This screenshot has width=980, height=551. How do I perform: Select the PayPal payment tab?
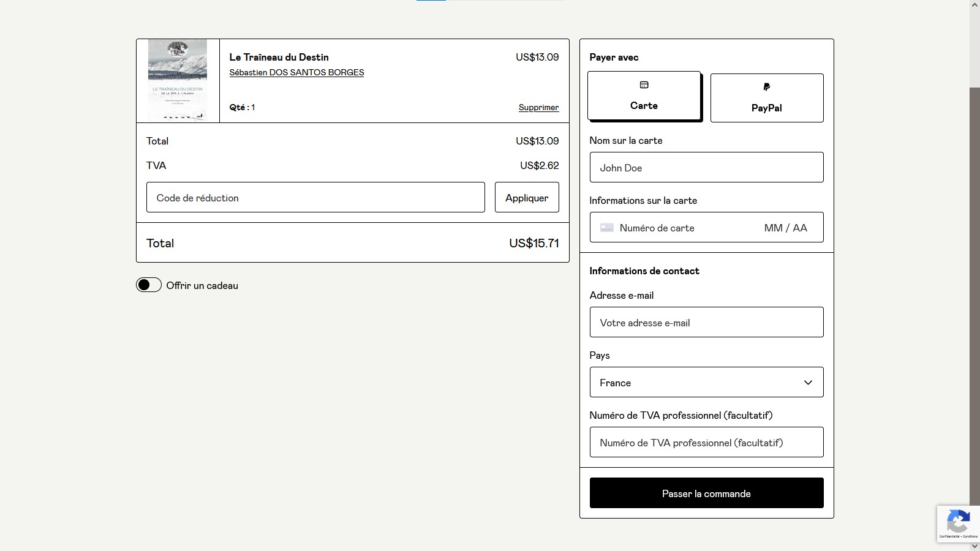766,98
